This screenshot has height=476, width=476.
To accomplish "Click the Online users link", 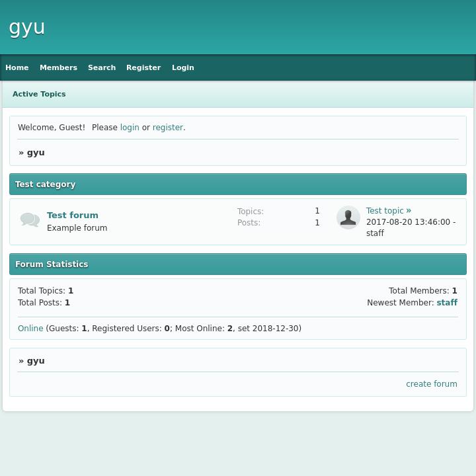I will 30,329.
